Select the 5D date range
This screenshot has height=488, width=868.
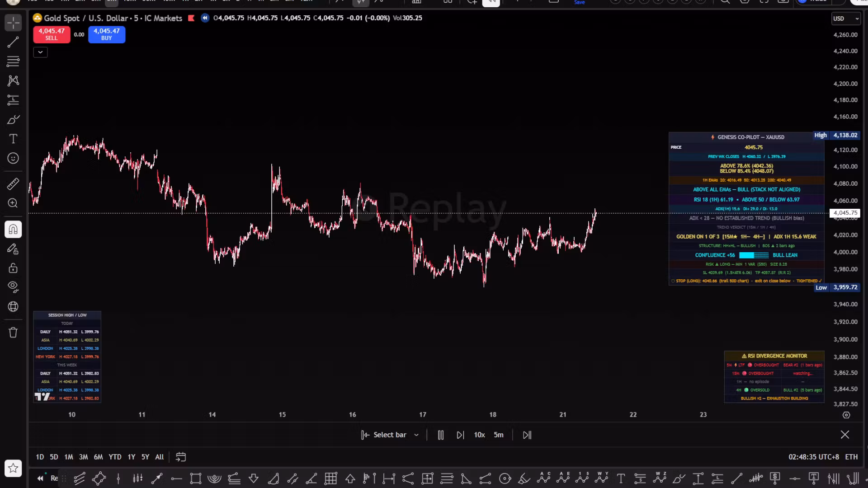click(x=54, y=457)
